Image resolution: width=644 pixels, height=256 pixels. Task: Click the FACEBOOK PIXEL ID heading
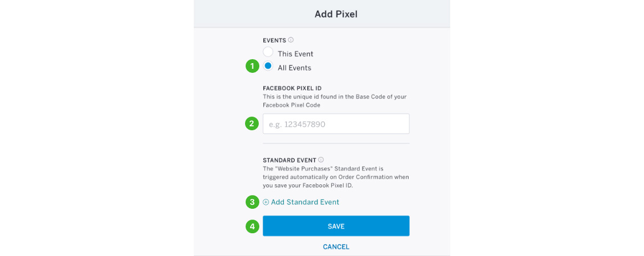(x=292, y=88)
